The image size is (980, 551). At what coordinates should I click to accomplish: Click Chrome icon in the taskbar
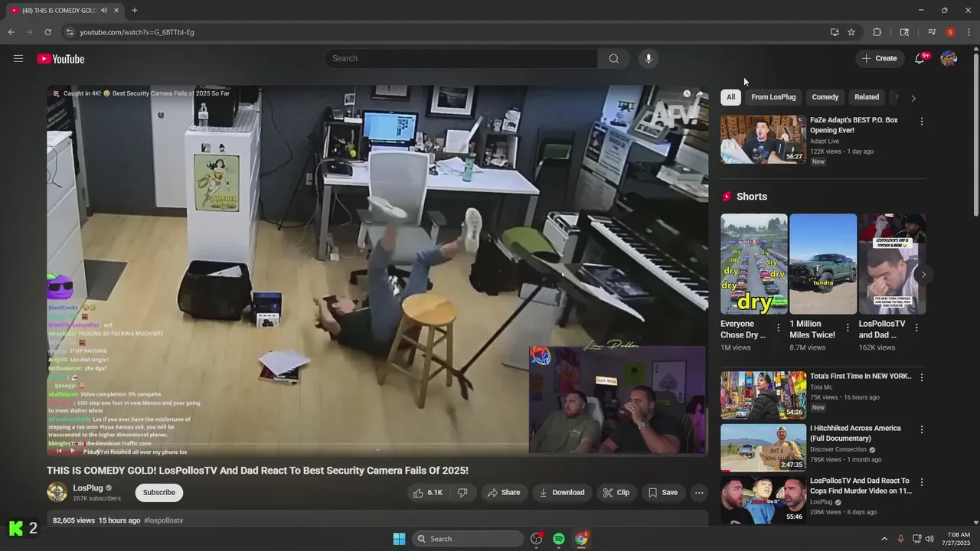click(x=582, y=539)
